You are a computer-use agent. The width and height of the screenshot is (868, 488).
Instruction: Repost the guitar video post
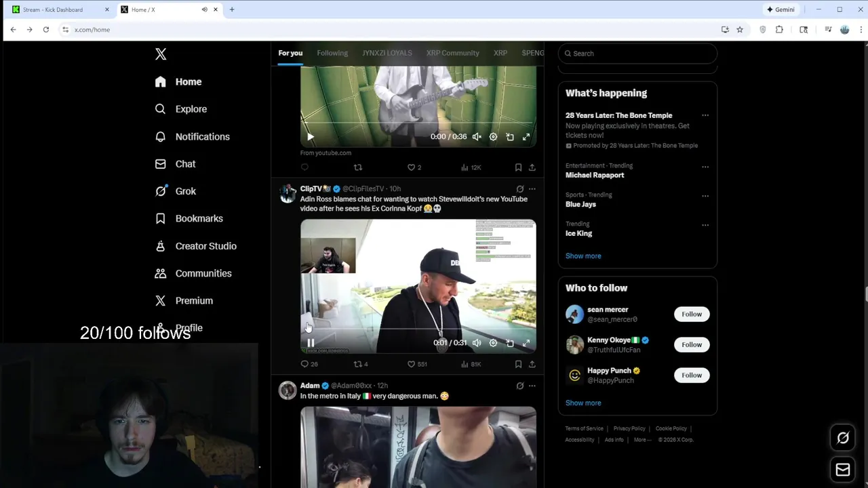[x=358, y=167]
